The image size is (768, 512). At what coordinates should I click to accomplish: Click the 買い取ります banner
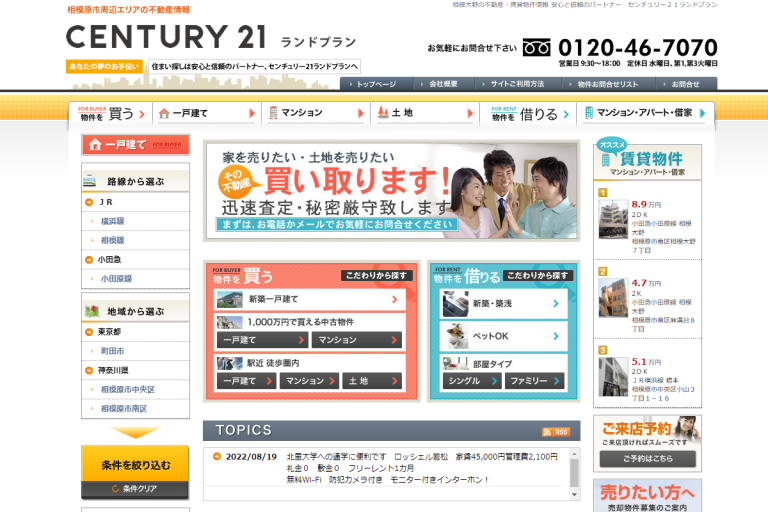tap(392, 191)
